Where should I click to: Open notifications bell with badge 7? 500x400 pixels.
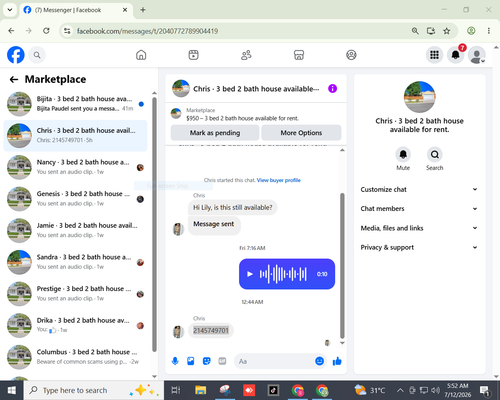pos(455,55)
